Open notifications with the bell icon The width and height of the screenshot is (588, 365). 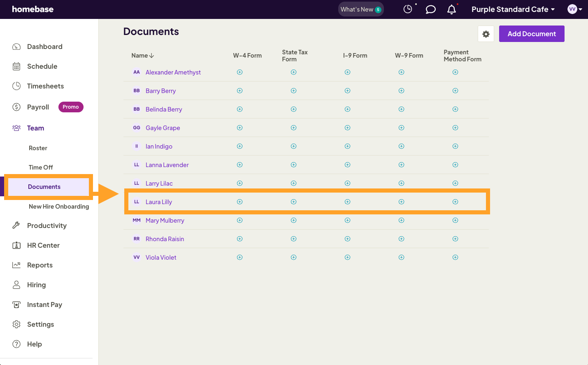pos(451,9)
